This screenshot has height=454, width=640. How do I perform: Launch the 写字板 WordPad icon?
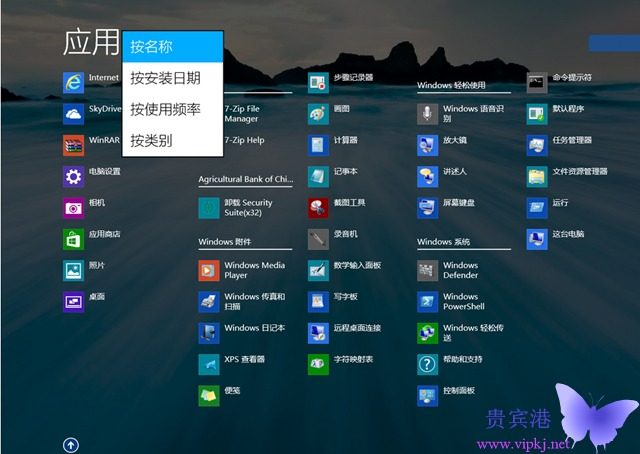pyautogui.click(x=318, y=302)
